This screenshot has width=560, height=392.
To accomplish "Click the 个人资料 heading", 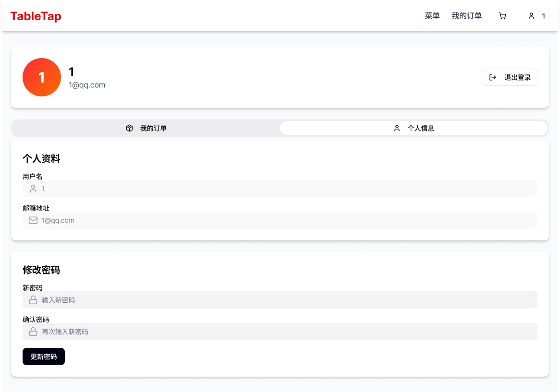I will (x=41, y=159).
